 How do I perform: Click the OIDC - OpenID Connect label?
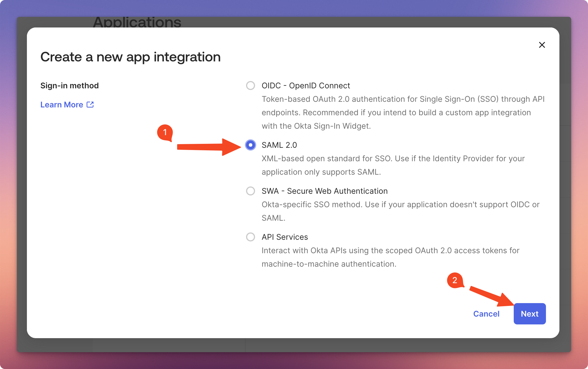[305, 86]
